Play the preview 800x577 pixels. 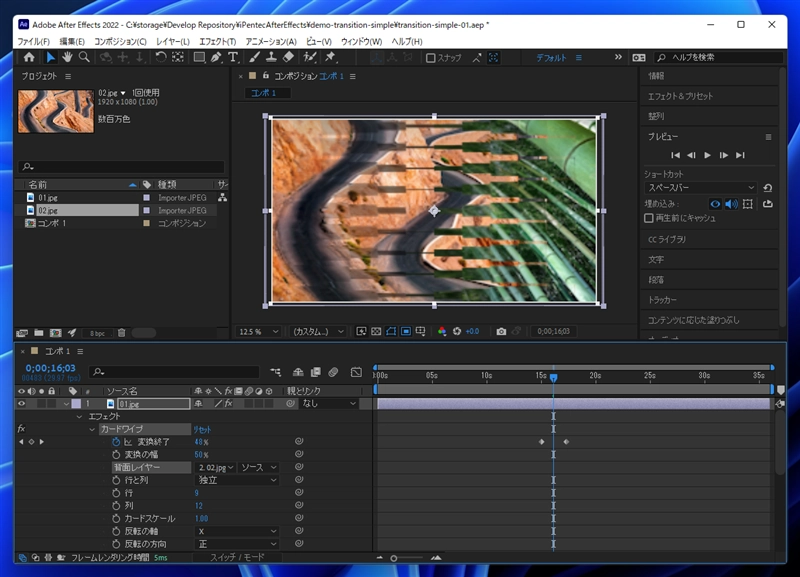tap(707, 155)
